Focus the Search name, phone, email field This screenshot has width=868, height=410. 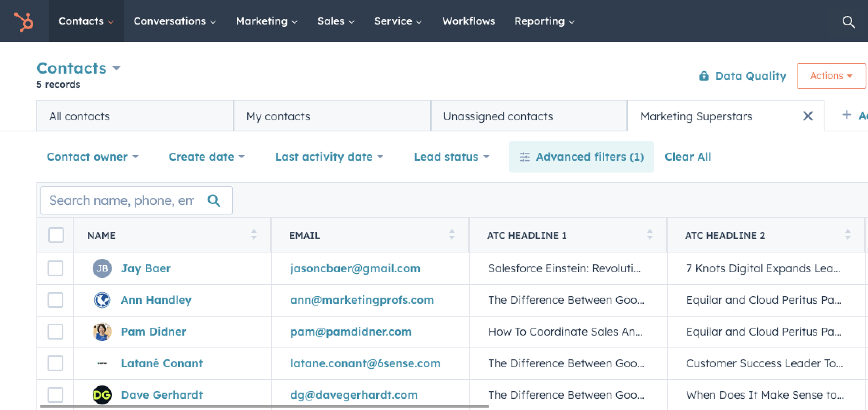click(137, 200)
